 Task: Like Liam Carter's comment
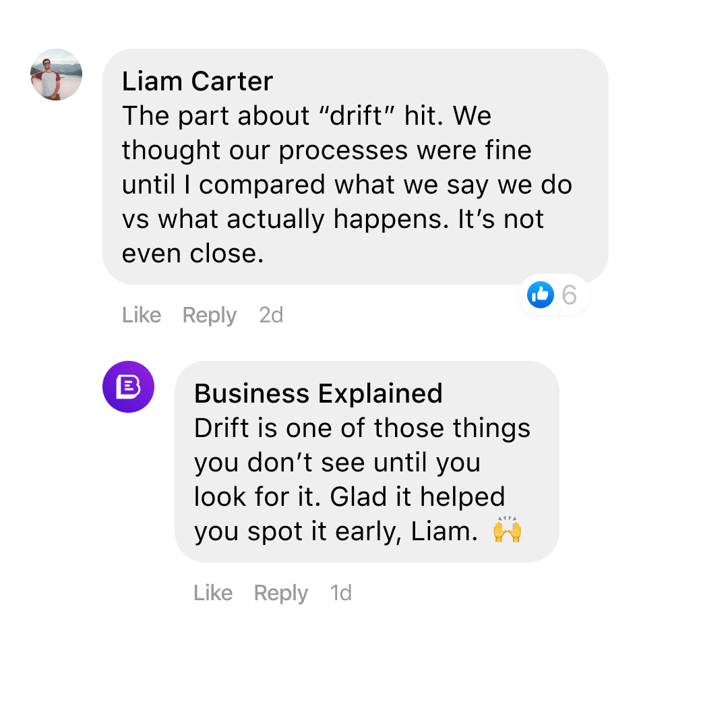[x=142, y=315]
